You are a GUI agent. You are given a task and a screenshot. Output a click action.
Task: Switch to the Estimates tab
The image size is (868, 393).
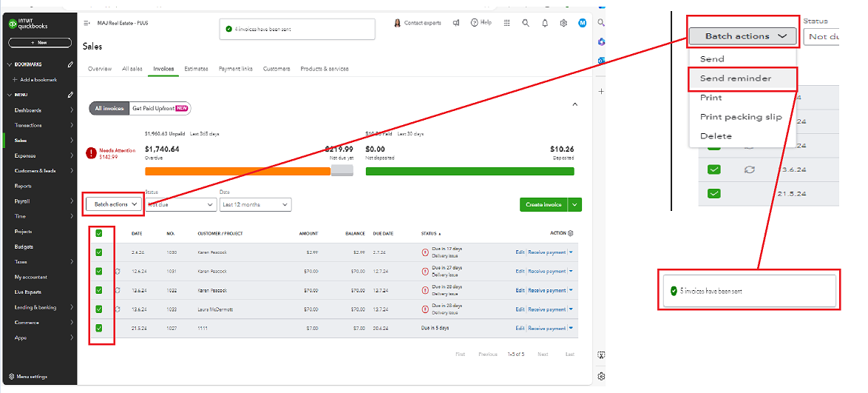point(196,69)
